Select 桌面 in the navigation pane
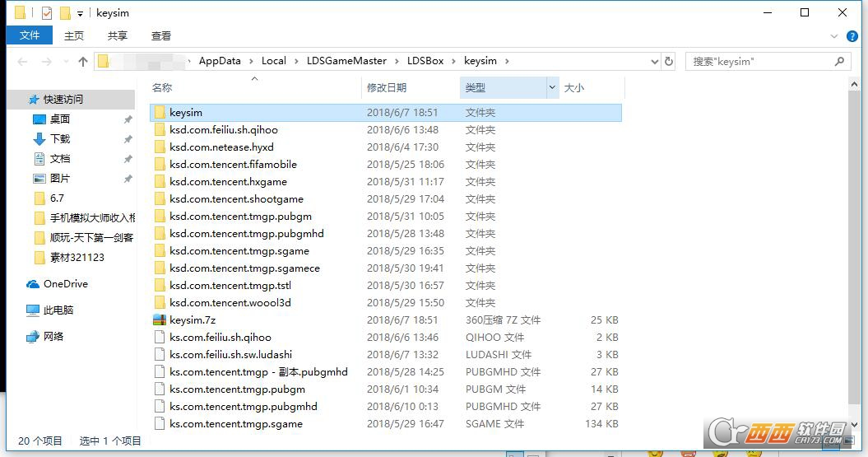This screenshot has height=457, width=868. coord(60,119)
